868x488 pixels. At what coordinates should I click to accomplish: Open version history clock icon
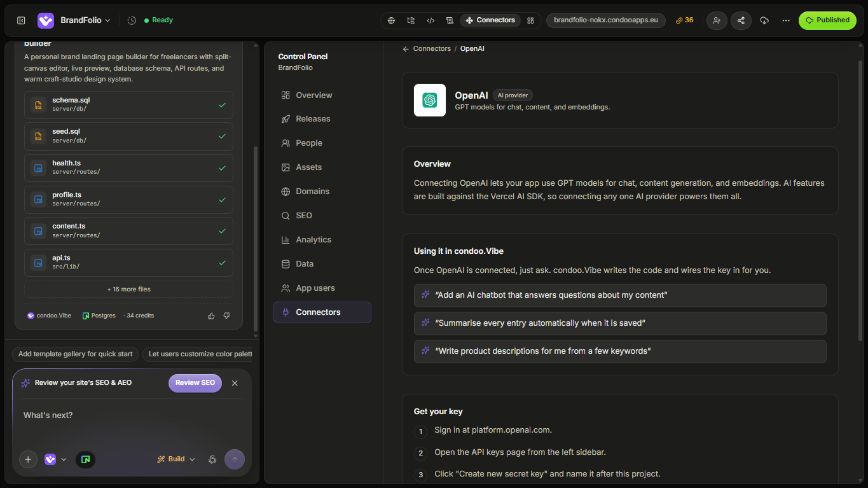pos(132,20)
